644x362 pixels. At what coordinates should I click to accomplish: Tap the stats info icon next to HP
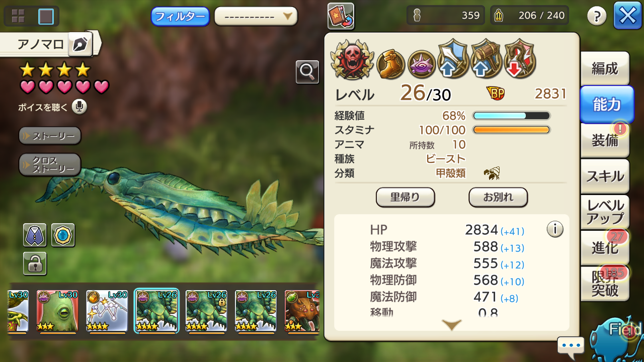pos(555,229)
